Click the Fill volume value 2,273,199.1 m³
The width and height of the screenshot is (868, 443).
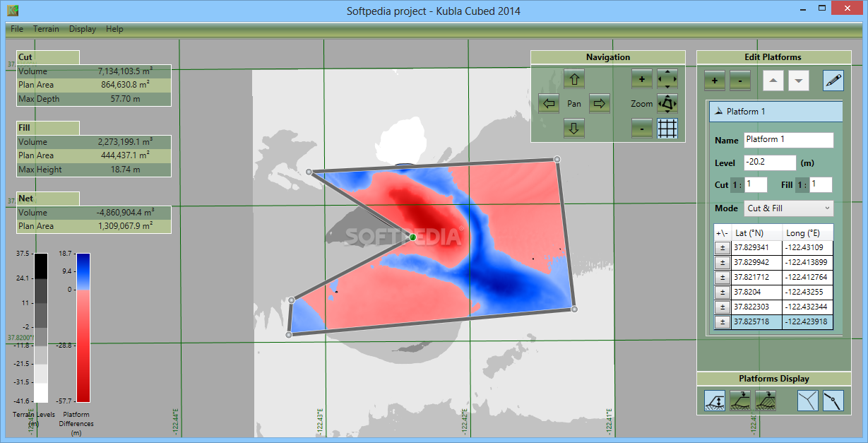[125, 141]
